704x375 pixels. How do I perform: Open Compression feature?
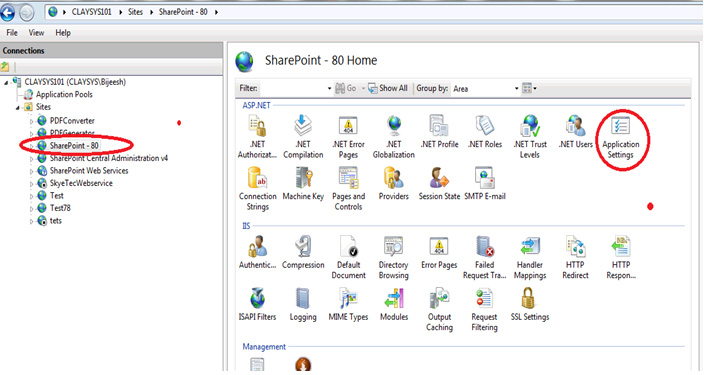point(303,253)
